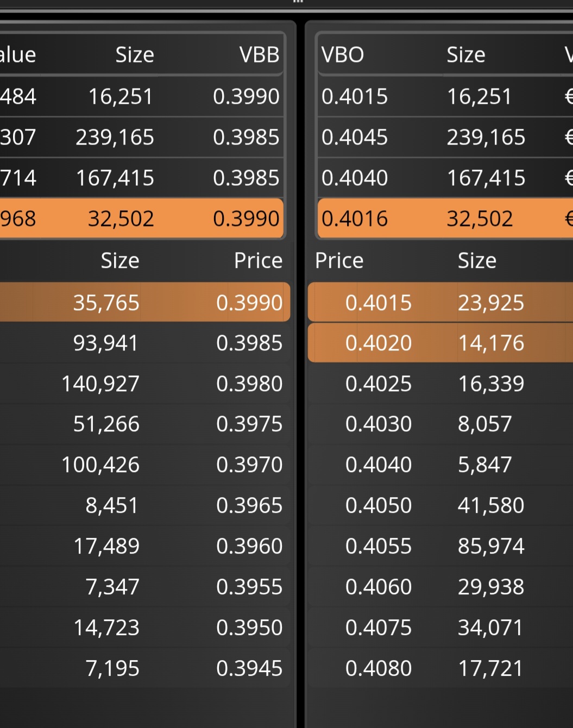Select the highlighted 32,502 VBB row
The image size is (573, 728).
[x=141, y=218]
